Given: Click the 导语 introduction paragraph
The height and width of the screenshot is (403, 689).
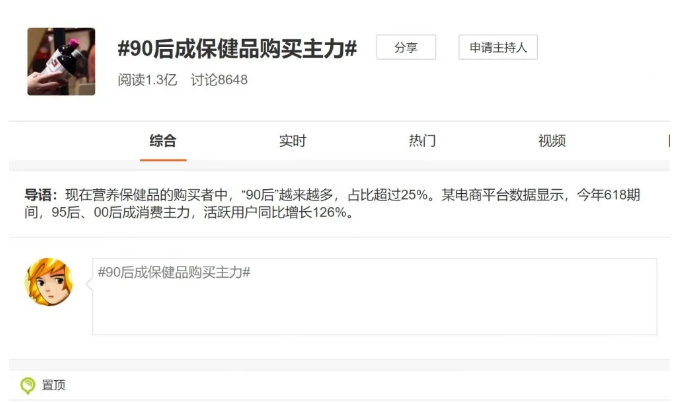Looking at the screenshot, I should 332,203.
